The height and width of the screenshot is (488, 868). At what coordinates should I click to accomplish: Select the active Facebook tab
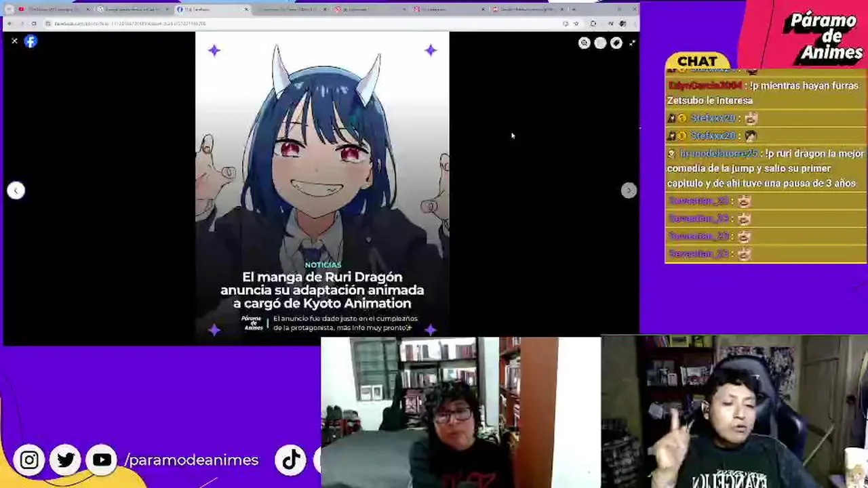[212, 9]
